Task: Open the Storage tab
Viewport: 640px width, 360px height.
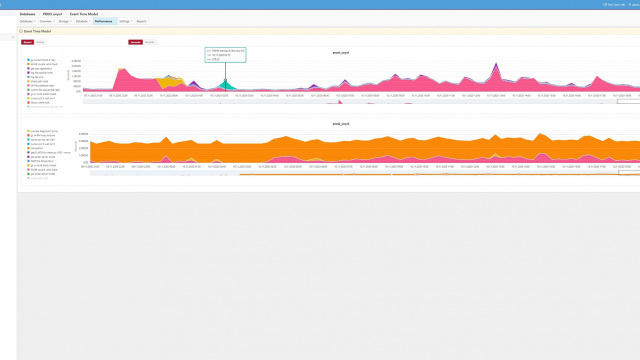Action: point(64,21)
